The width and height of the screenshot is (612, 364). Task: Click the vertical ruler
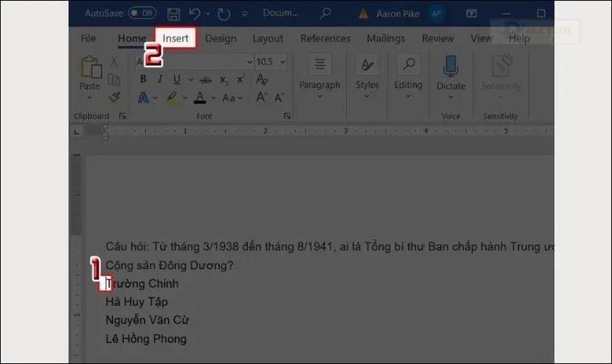[77, 258]
